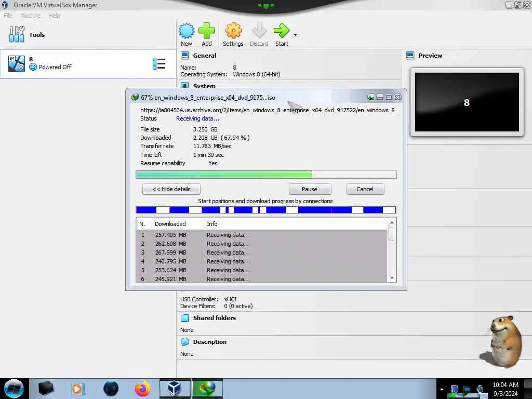This screenshot has width=532, height=399.
Task: Click the 3.250 GB file size value
Action: point(205,129)
